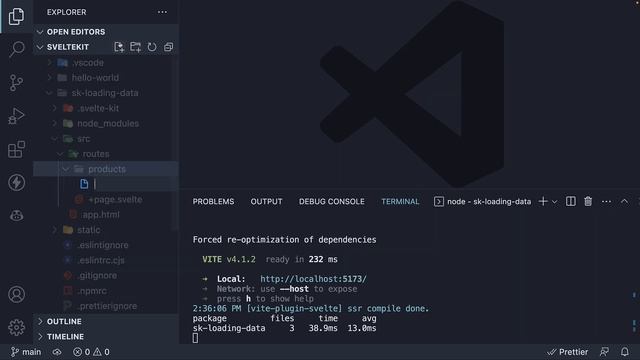Click the main branch indicator in status bar
This screenshot has width=640, height=360.
pos(26,352)
